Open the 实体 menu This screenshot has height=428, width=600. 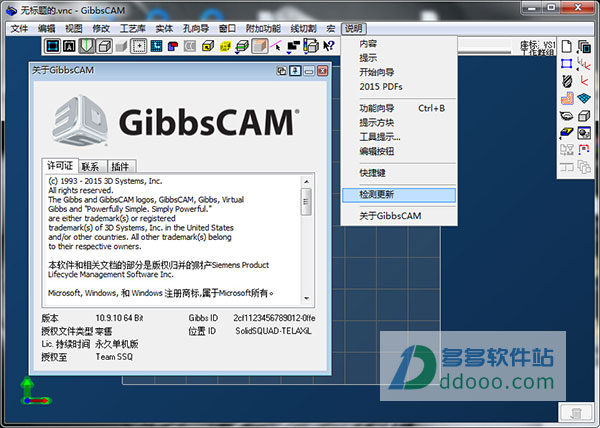coord(164,29)
